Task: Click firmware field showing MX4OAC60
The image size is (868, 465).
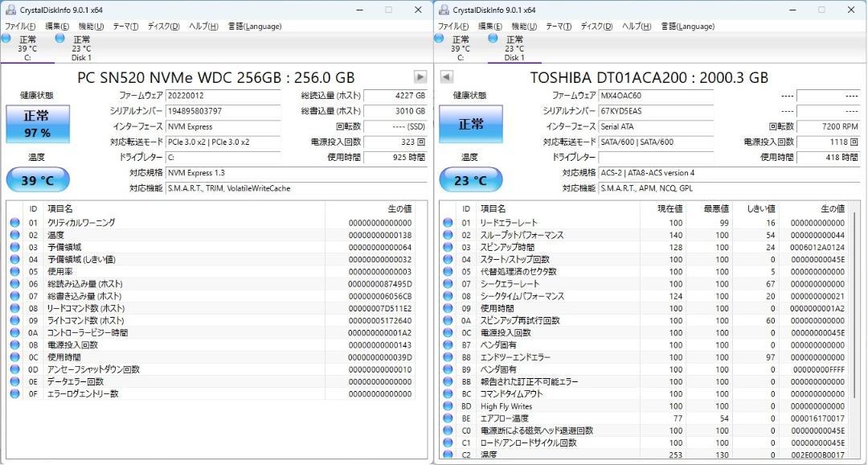Action: click(x=657, y=95)
